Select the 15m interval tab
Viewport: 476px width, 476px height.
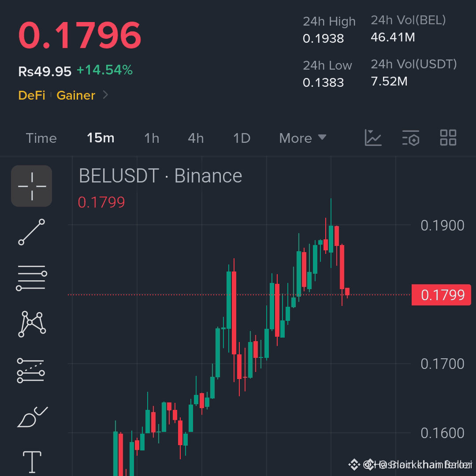click(100, 138)
